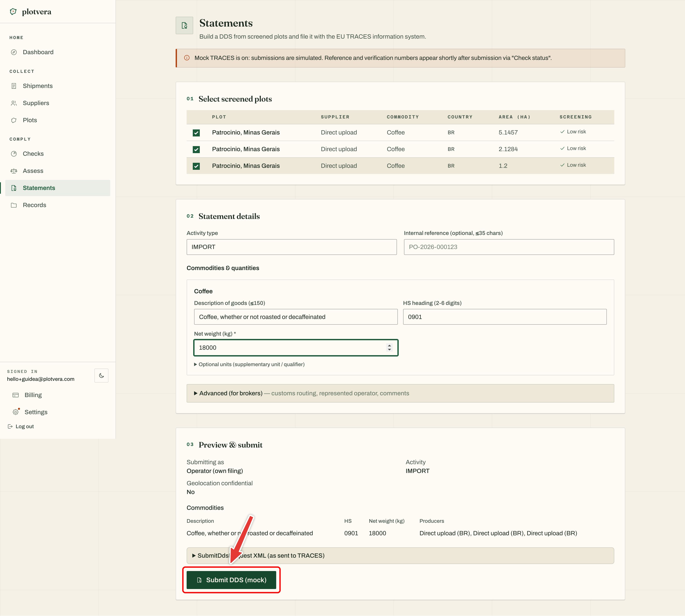Click area value 2.1284

(508, 149)
